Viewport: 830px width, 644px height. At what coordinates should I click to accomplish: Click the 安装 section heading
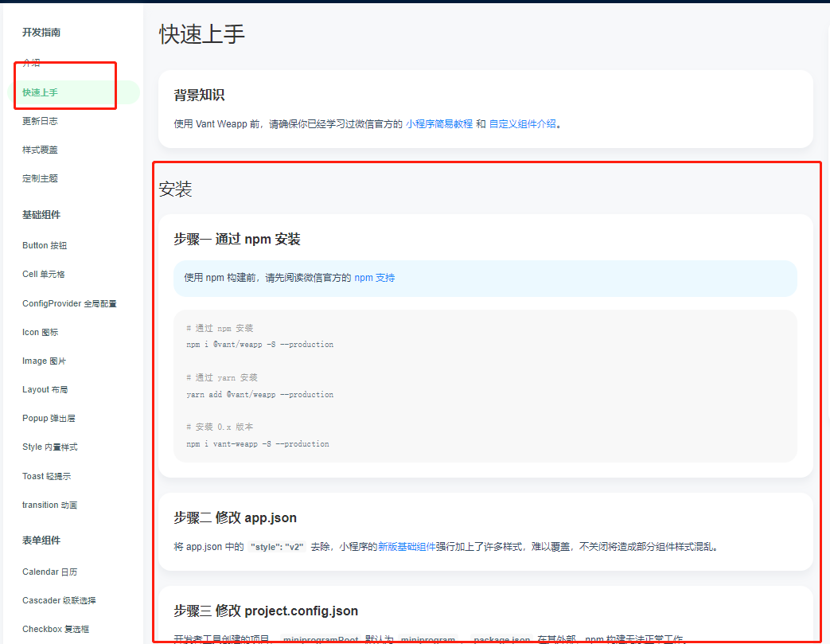pos(175,189)
